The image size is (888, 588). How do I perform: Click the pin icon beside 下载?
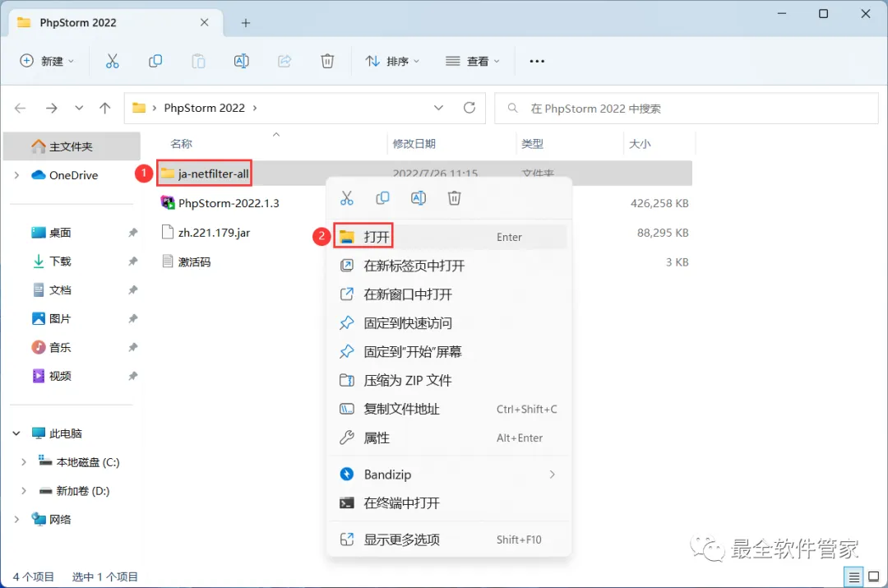click(x=132, y=262)
